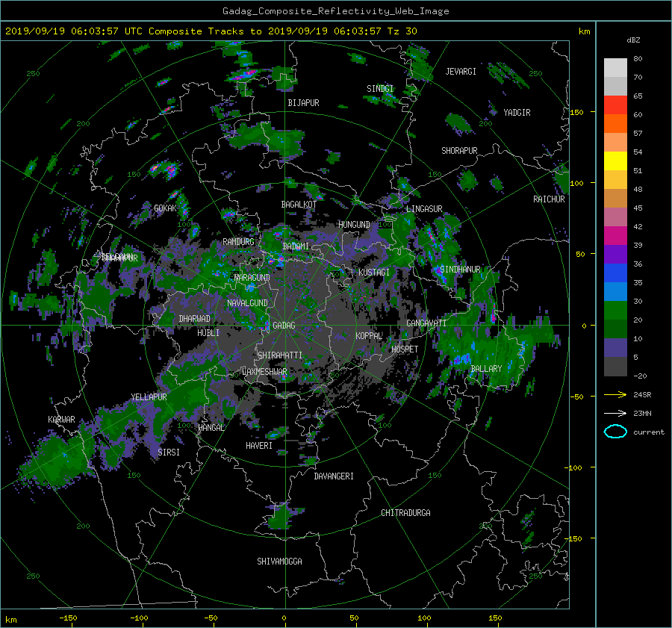
Task: Click the KOPPAL city label
Action: tap(369, 335)
